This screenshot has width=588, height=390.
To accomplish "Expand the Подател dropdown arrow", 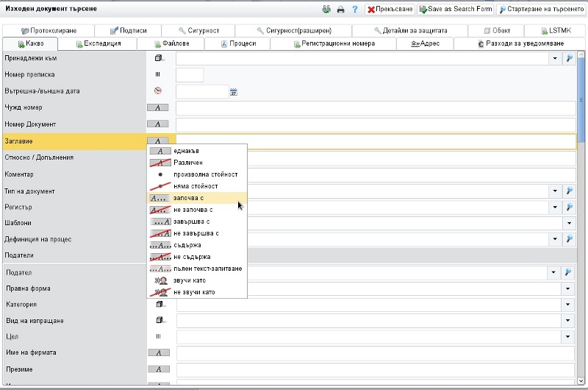I will point(553,272).
